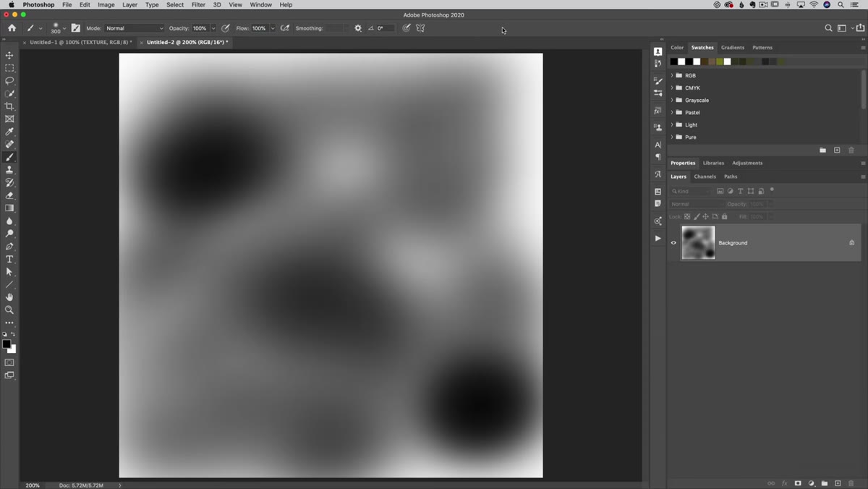The width and height of the screenshot is (868, 489).
Task: Open the brush preset picker arrow
Action: coord(64,28)
